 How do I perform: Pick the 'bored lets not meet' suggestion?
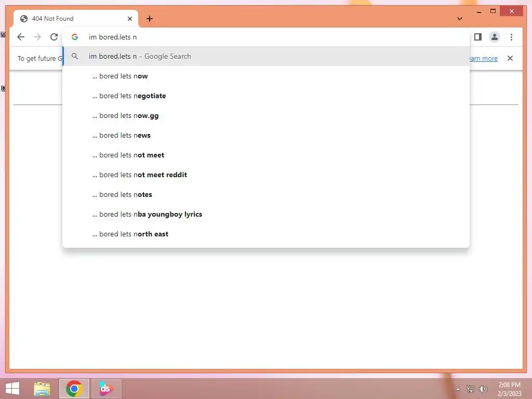click(x=267, y=155)
